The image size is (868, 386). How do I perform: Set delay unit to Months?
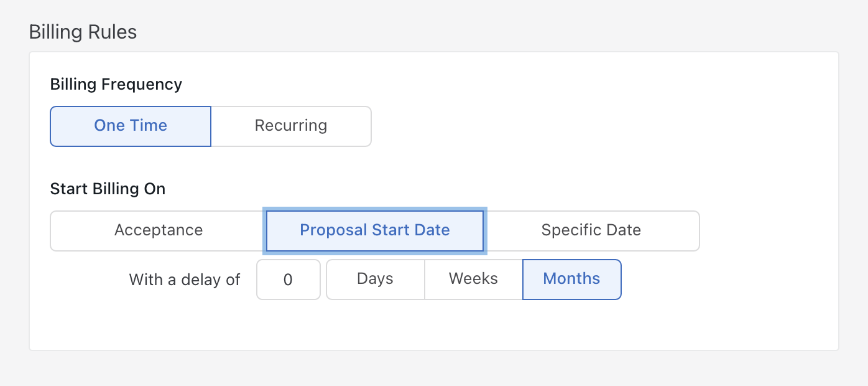[x=571, y=279]
